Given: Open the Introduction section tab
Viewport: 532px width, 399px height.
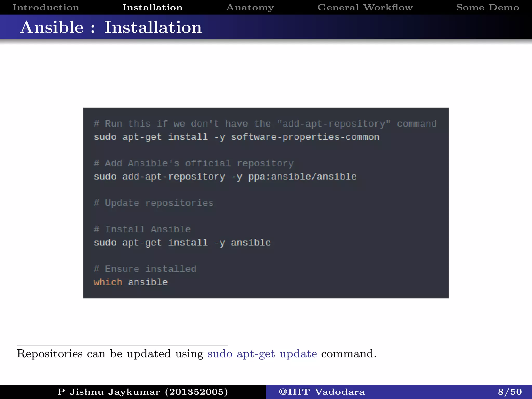Looking at the screenshot, I should click(x=46, y=7).
